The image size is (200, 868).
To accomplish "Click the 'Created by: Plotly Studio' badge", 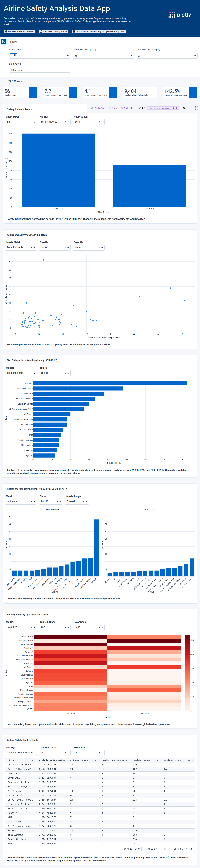I will 53,31.
